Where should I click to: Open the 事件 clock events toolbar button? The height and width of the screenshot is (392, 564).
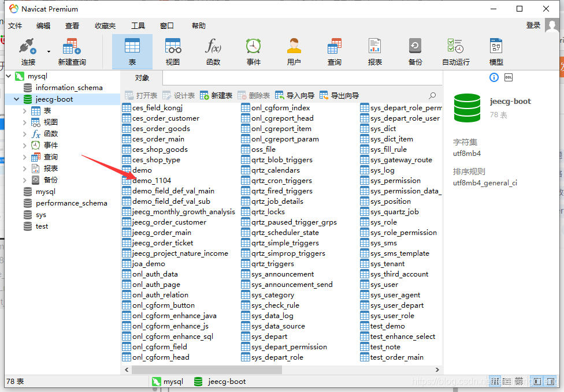[253, 52]
